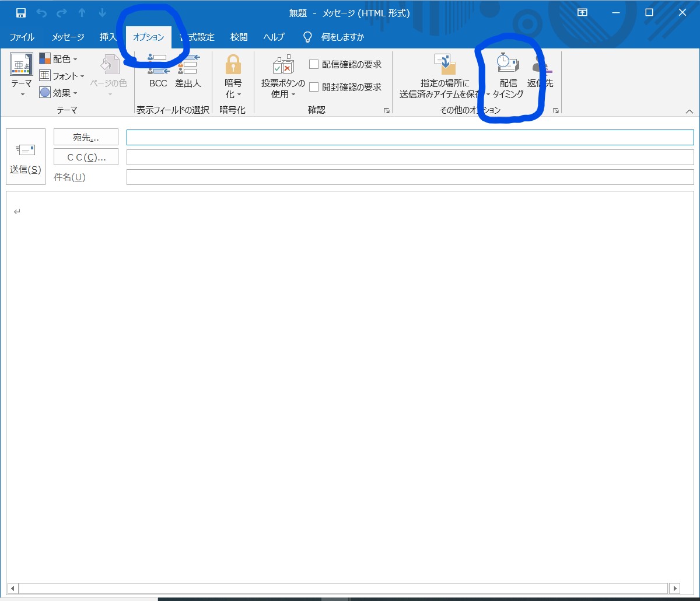Select the BCC display field icon
Viewport: 700px width, 601px height.
156,73
